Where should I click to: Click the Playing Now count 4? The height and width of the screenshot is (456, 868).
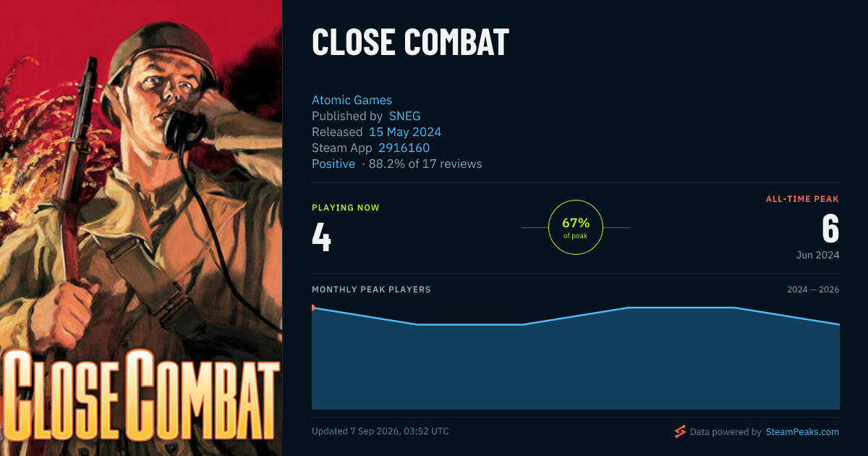click(321, 237)
